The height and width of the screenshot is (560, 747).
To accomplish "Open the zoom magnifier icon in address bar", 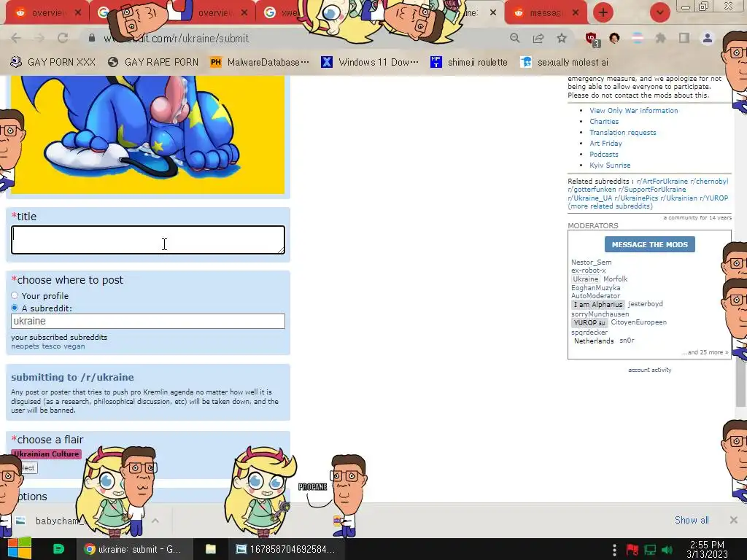I will coord(514,38).
